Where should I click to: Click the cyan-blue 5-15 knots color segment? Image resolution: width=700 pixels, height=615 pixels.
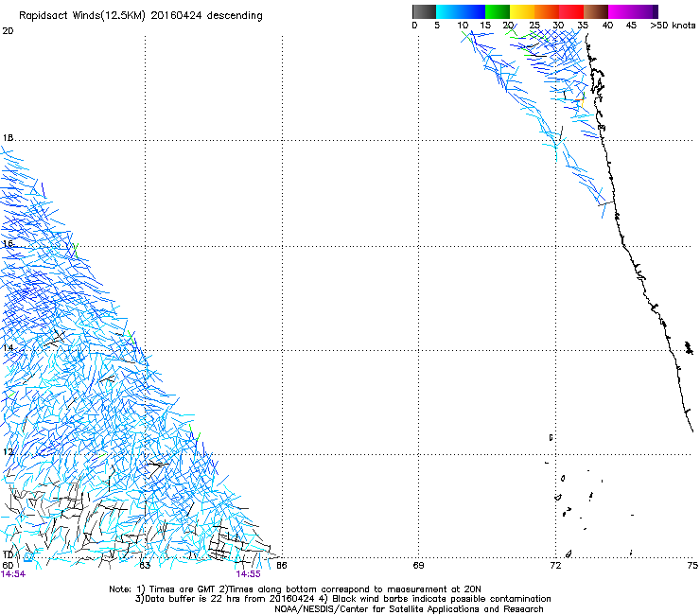coord(461,11)
